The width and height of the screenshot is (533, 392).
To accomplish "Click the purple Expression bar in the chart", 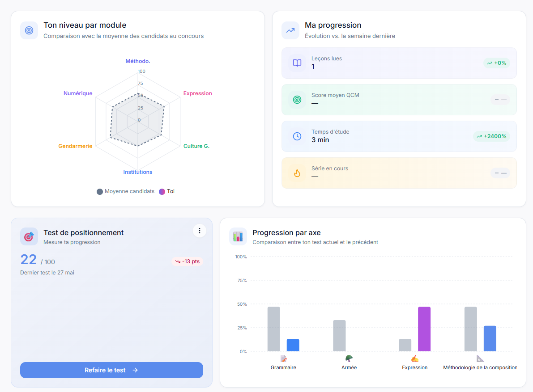I will click(424, 329).
